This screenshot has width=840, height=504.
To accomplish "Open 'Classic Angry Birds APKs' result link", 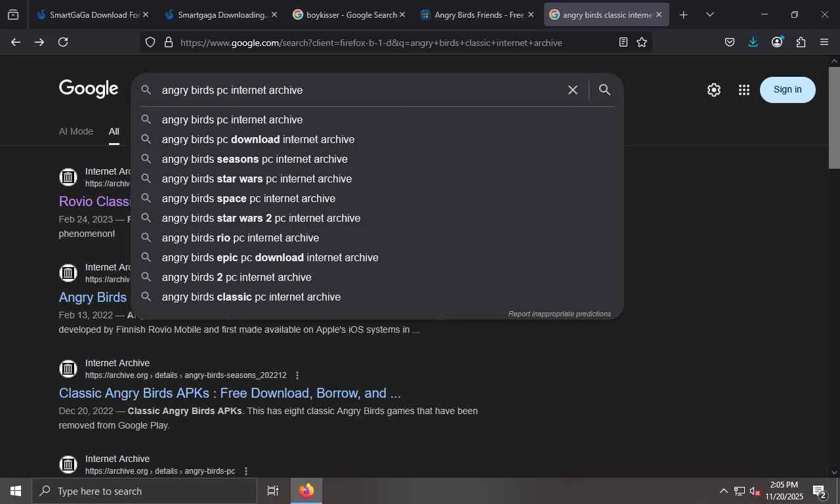I will pyautogui.click(x=230, y=393).
